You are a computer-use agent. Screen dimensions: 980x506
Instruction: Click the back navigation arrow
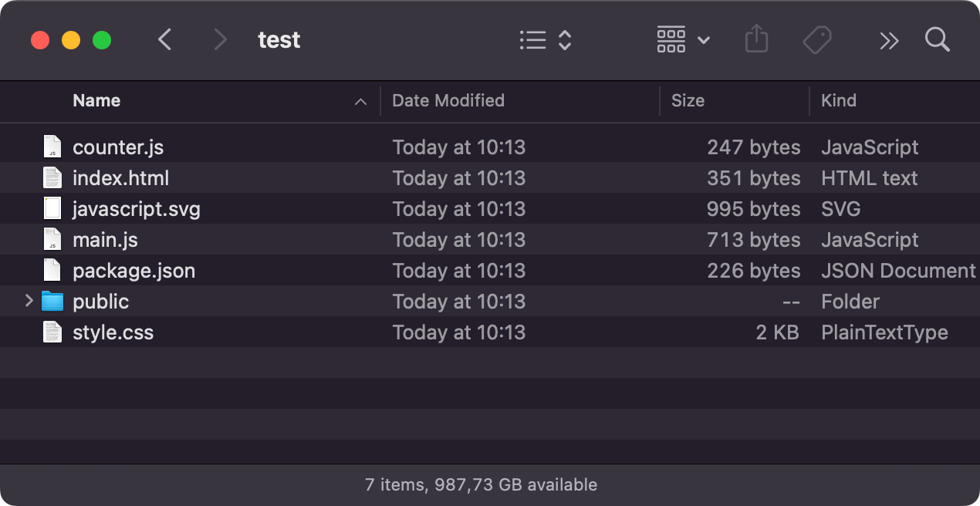(x=164, y=40)
